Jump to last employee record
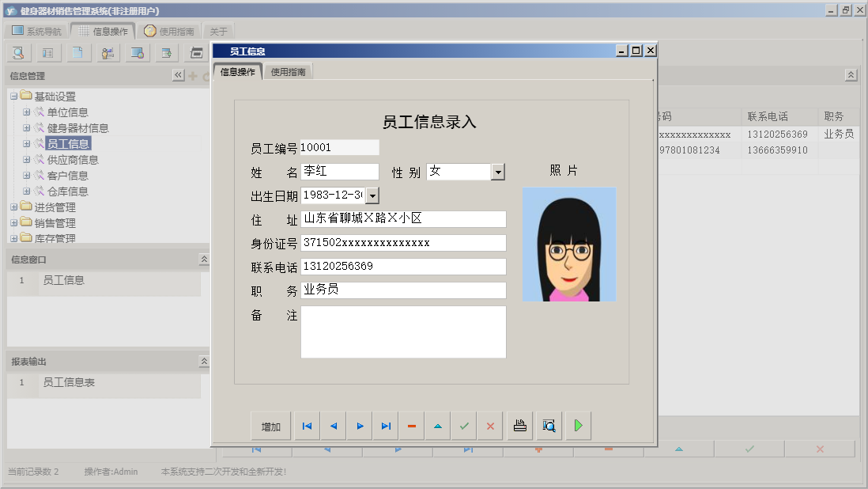 click(386, 426)
